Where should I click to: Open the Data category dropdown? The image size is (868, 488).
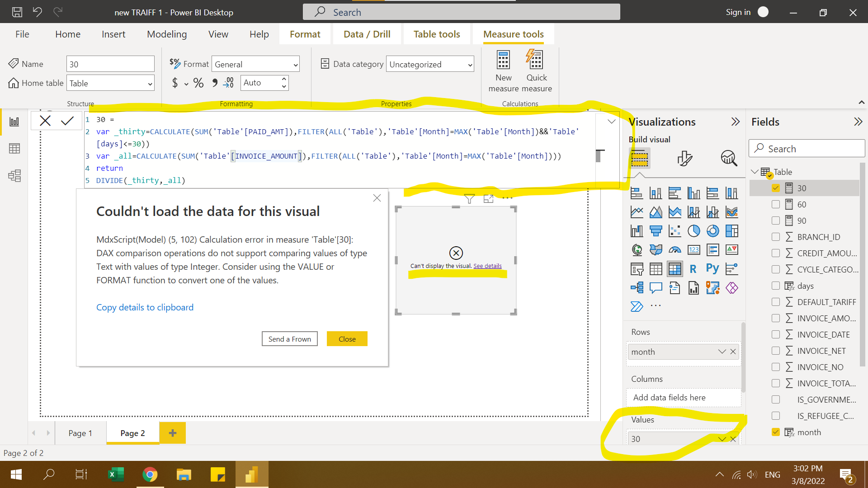430,64
